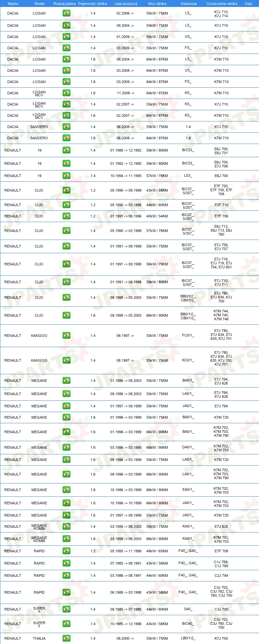The width and height of the screenshot is (259, 644).
Task: Click petrol icon in Megane Kombi 1.4 row
Action: (67, 527)
